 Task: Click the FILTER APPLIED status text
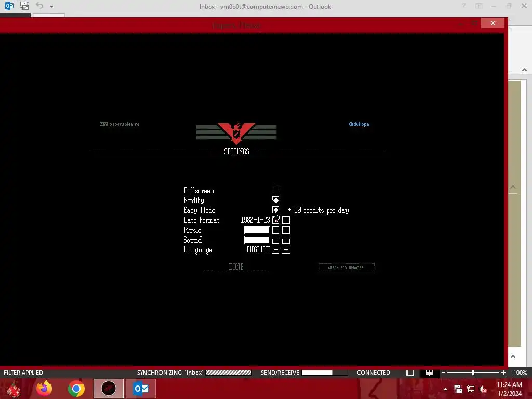click(23, 373)
